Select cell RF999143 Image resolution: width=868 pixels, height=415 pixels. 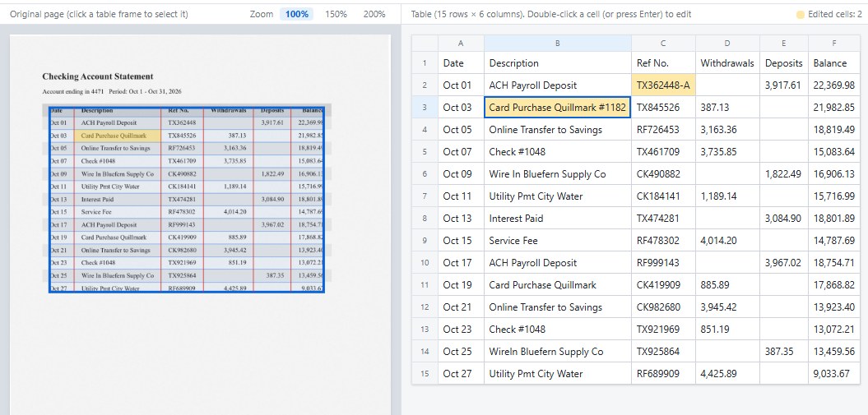tap(663, 262)
